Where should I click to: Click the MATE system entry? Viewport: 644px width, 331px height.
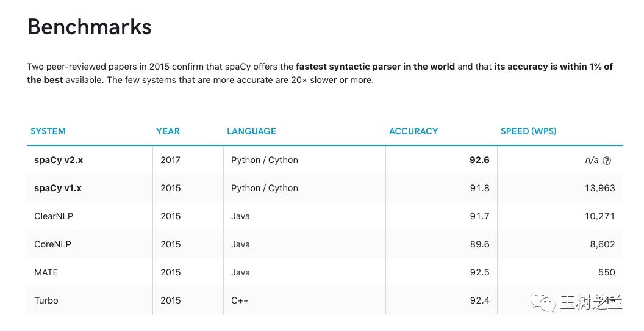click(x=46, y=272)
